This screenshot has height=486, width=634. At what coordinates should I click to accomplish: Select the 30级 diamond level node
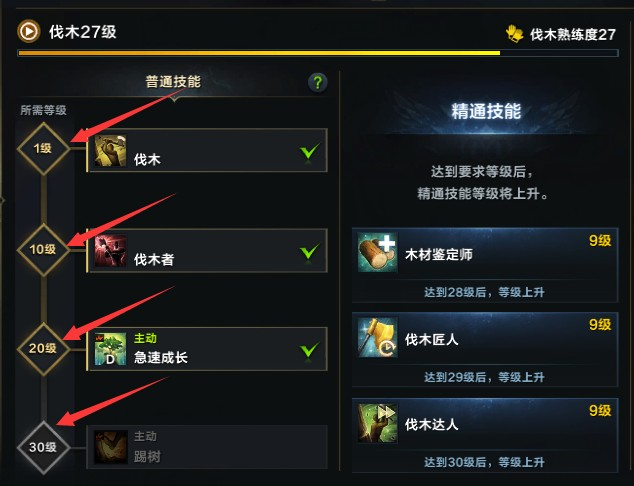[43, 447]
